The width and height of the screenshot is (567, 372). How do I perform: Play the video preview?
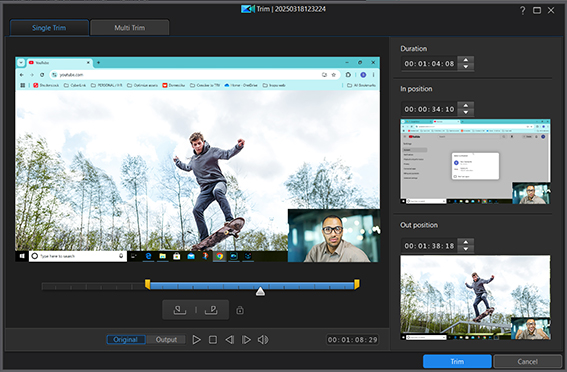click(x=196, y=339)
